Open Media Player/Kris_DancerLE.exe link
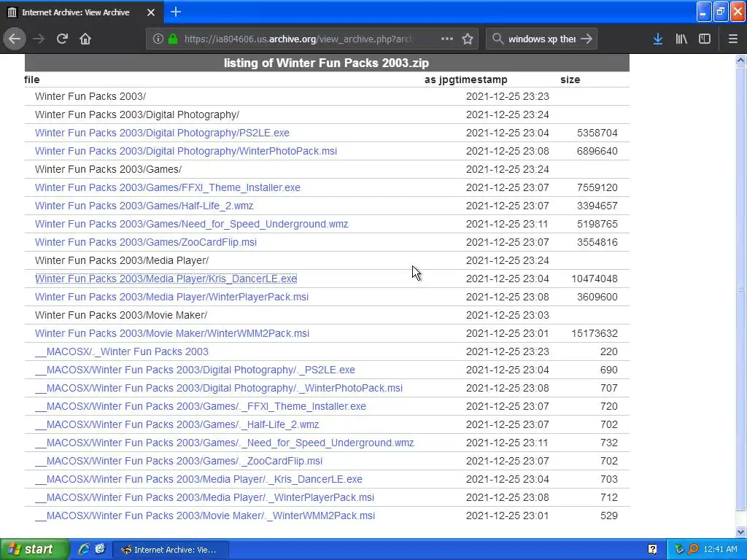 166,279
